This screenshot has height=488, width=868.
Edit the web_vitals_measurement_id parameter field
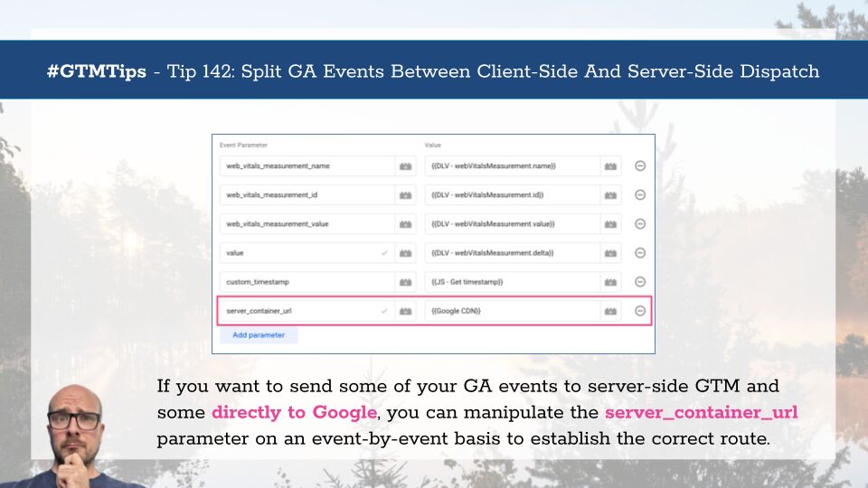307,195
